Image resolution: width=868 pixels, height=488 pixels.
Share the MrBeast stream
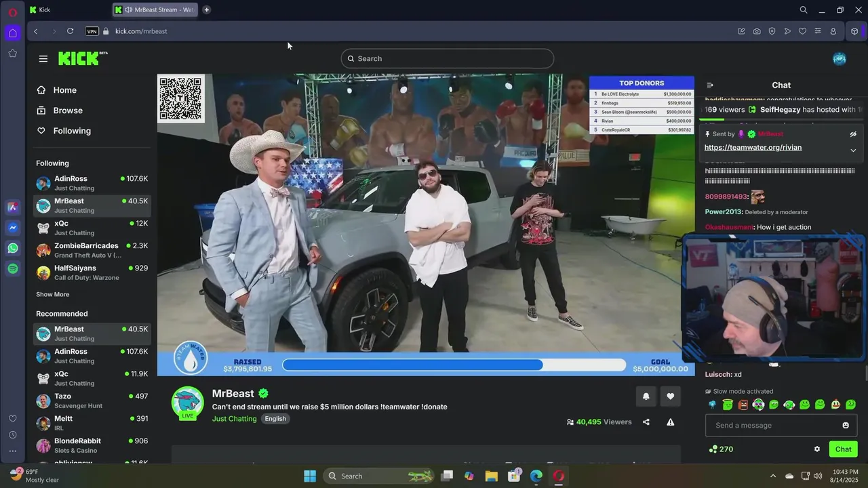(x=646, y=422)
